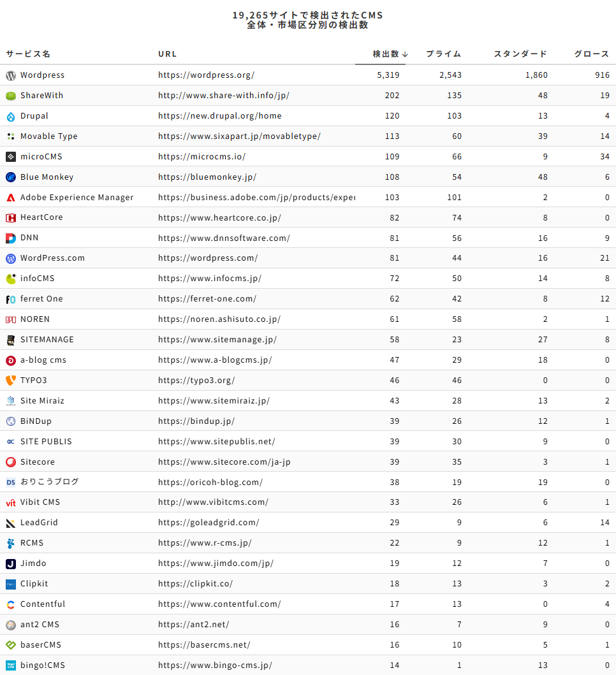Sort by 検出数 column header

coord(386,54)
